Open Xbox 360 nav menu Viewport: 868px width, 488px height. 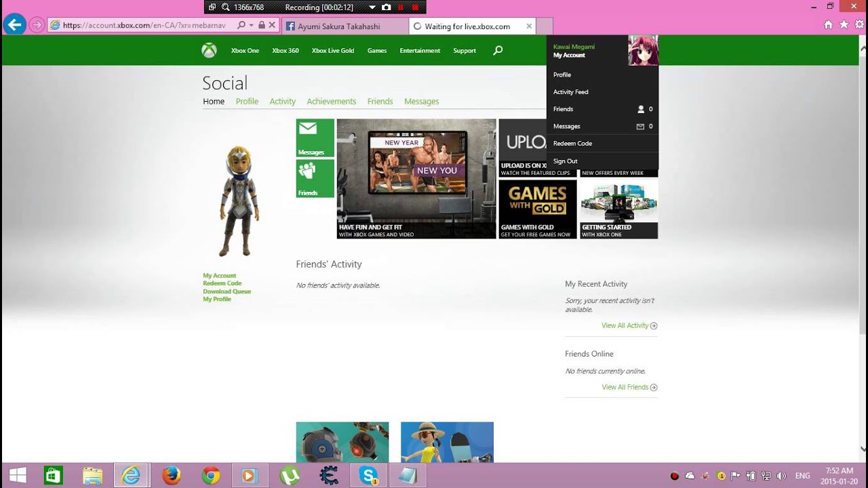pos(285,51)
